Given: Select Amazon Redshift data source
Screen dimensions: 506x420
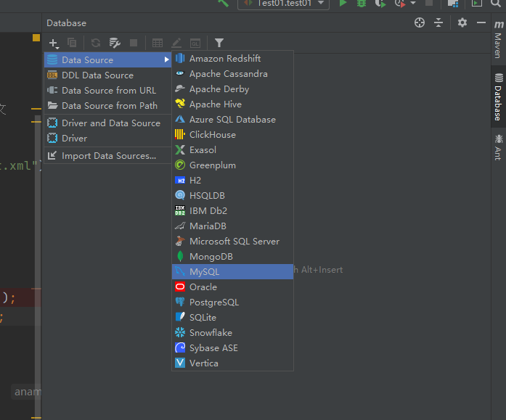Looking at the screenshot, I should tap(232, 58).
